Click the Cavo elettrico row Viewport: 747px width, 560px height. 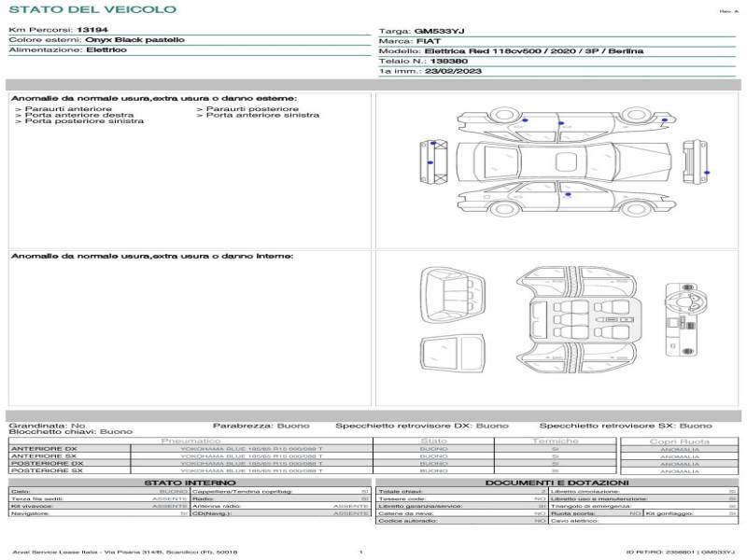point(643,521)
